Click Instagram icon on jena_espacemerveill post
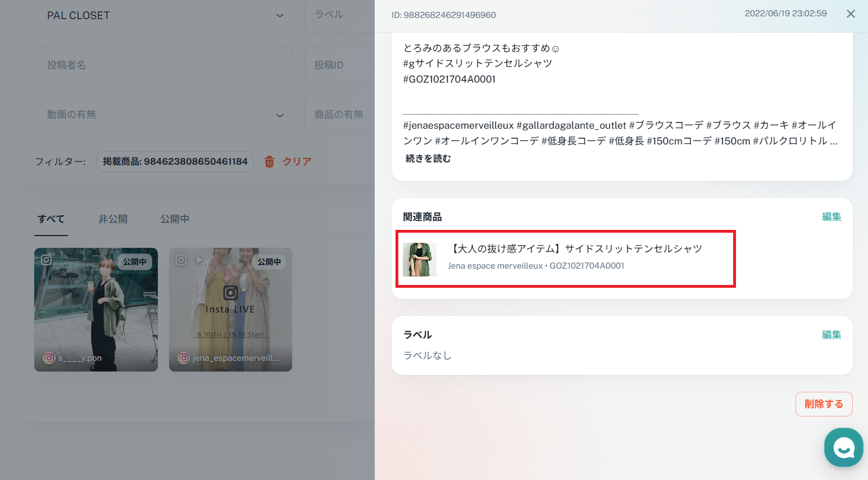This screenshot has width=868, height=480. (x=184, y=358)
